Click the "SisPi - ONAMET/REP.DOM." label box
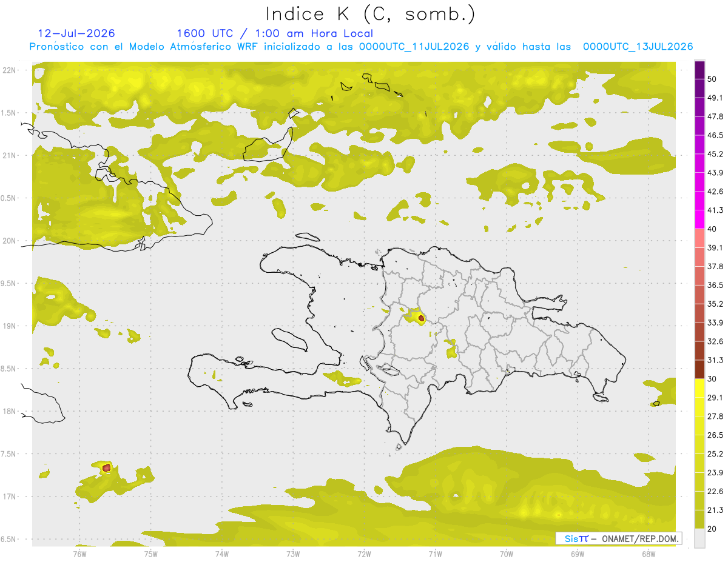 [x=619, y=538]
